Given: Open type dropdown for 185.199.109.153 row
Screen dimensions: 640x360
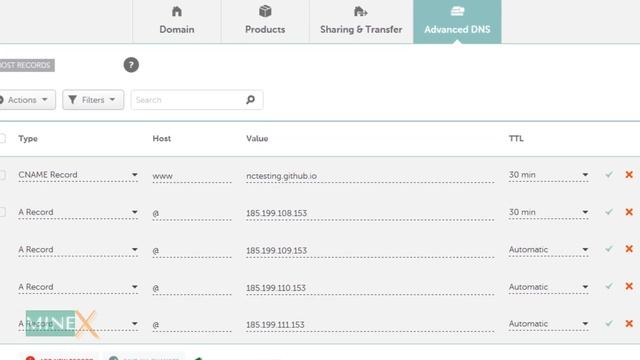Looking at the screenshot, I should click(x=78, y=250).
